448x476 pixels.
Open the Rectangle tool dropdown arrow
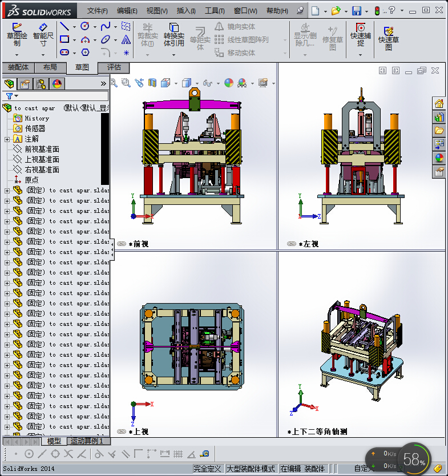pyautogui.click(x=74, y=40)
